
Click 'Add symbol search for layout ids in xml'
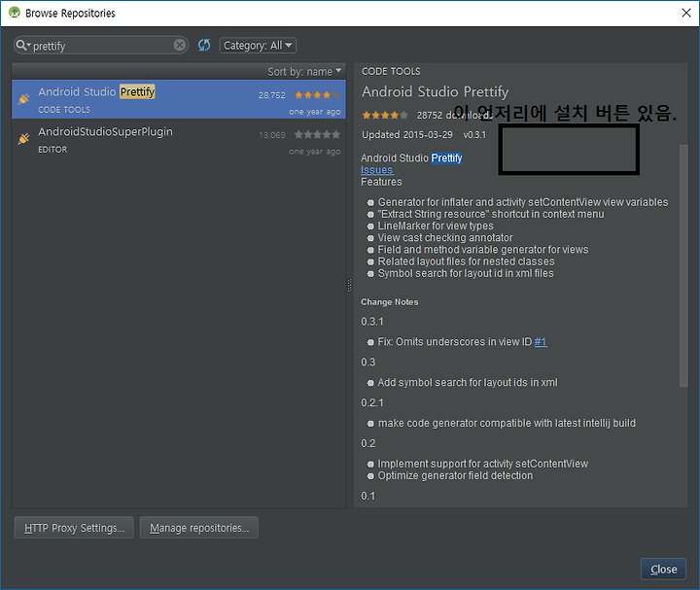pos(468,382)
